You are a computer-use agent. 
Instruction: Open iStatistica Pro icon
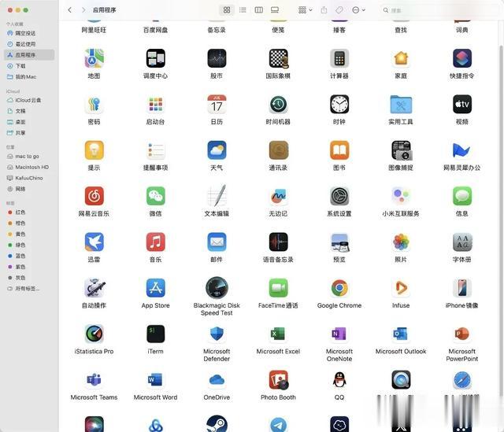[x=94, y=334]
